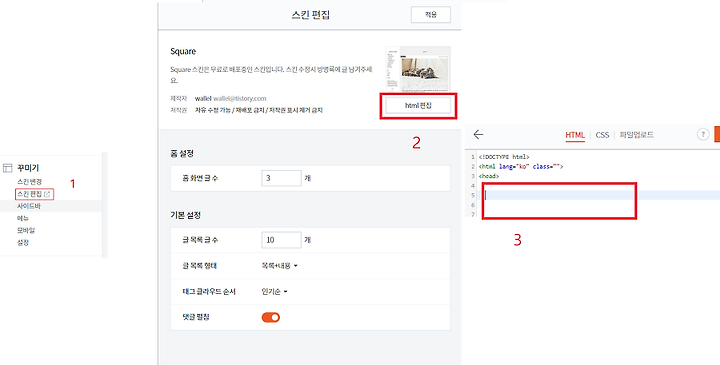Switch to the HTML tab
This screenshot has width=720, height=365.
[575, 135]
